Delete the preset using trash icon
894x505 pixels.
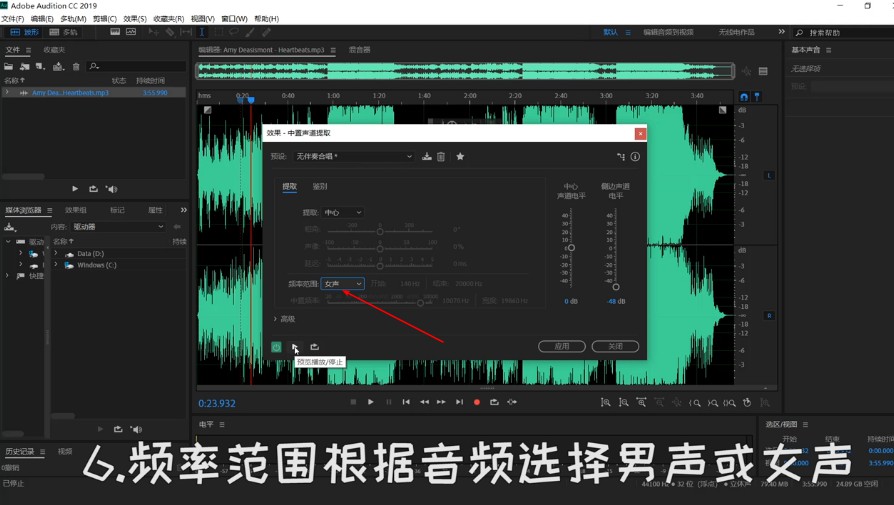point(441,156)
